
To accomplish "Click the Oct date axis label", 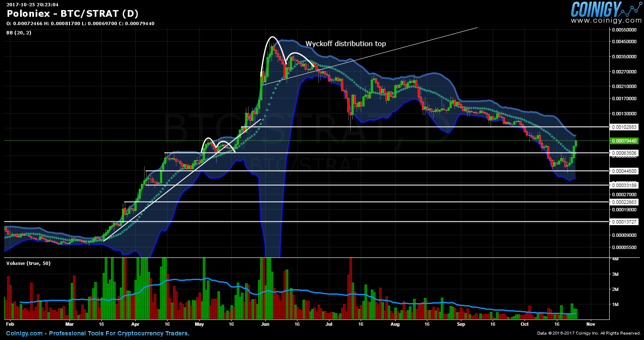I will 525,324.
